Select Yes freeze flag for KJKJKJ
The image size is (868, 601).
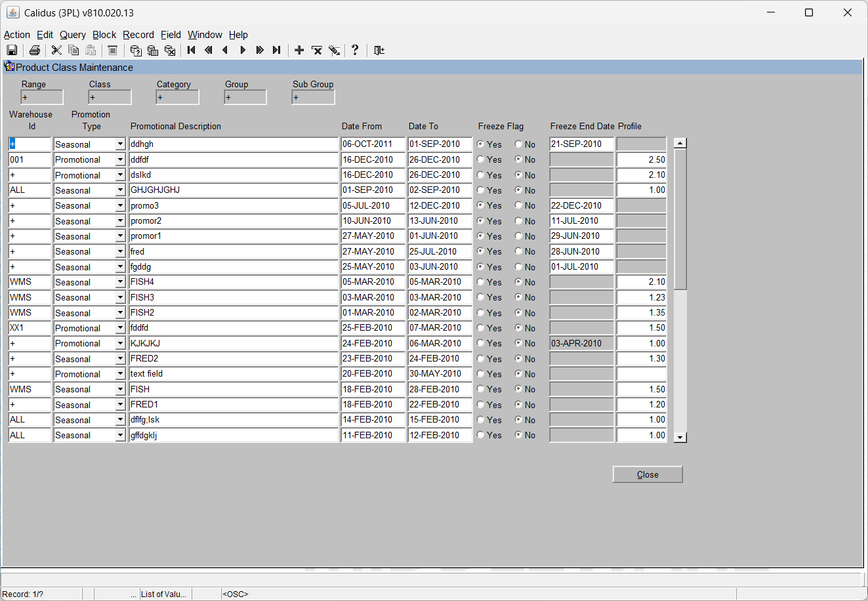pyautogui.click(x=481, y=343)
